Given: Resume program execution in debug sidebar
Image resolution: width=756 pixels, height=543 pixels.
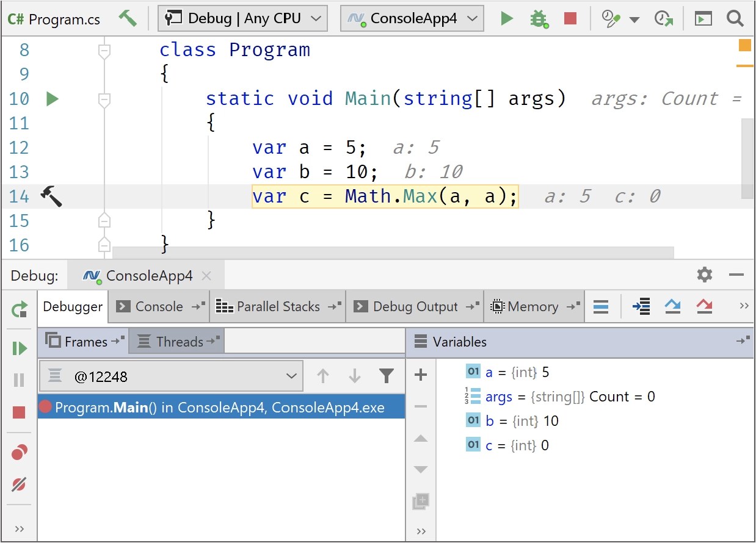Looking at the screenshot, I should (x=18, y=348).
